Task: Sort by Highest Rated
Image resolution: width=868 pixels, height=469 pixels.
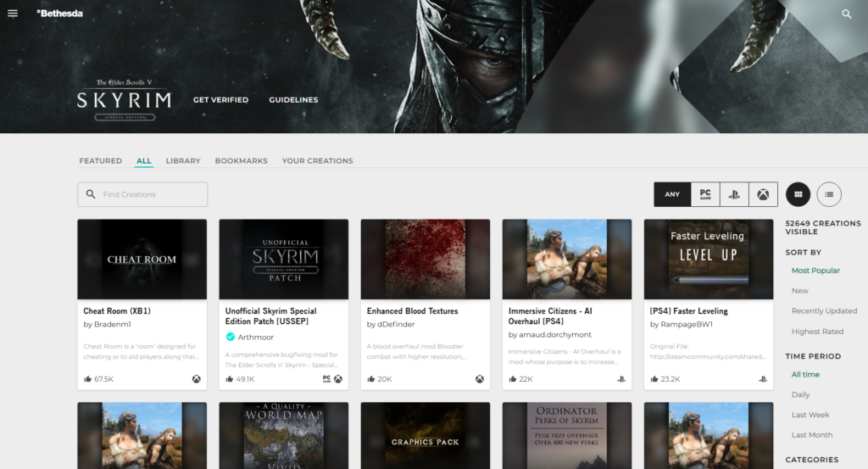Action: 817,332
